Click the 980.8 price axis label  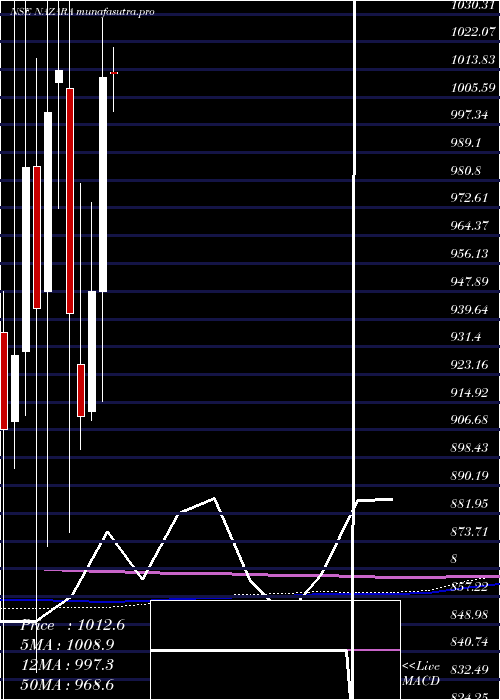coord(466,171)
